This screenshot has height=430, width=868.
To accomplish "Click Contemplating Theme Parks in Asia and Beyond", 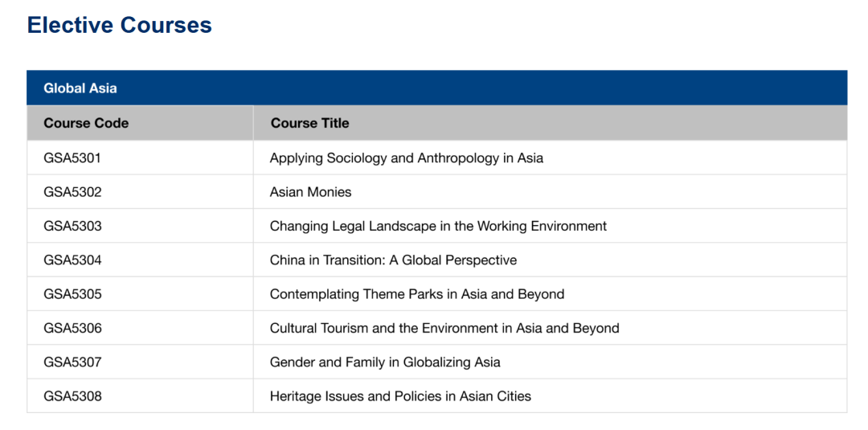I will click(x=417, y=294).
